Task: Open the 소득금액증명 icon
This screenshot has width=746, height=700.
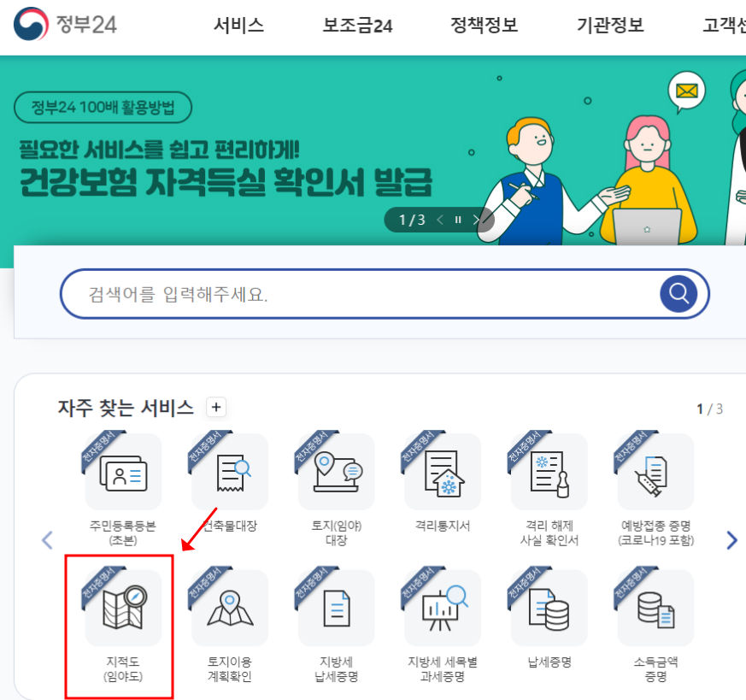Action: [655, 608]
